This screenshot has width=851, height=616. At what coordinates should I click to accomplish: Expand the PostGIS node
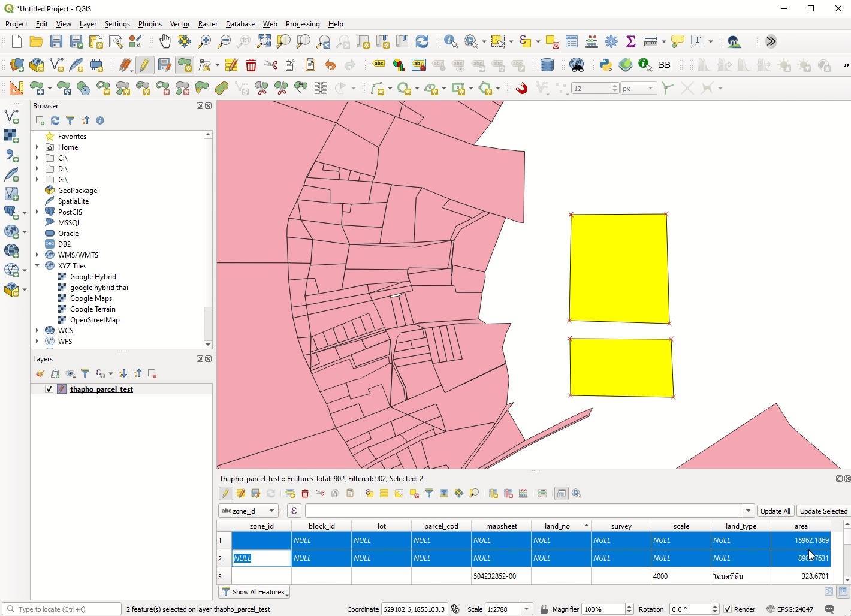[37, 212]
